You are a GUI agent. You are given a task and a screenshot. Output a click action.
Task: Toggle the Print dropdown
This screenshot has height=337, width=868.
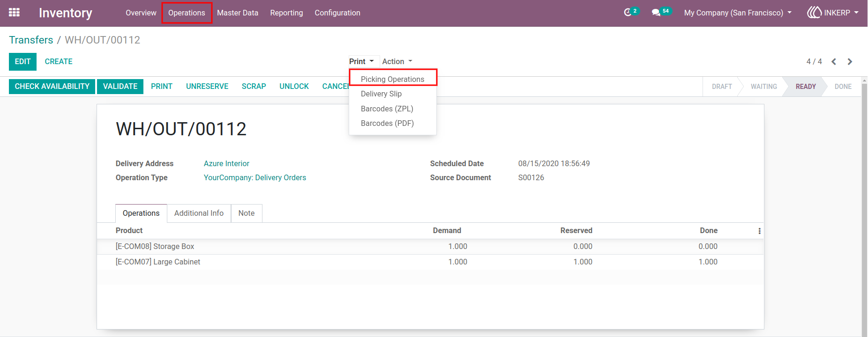point(361,61)
